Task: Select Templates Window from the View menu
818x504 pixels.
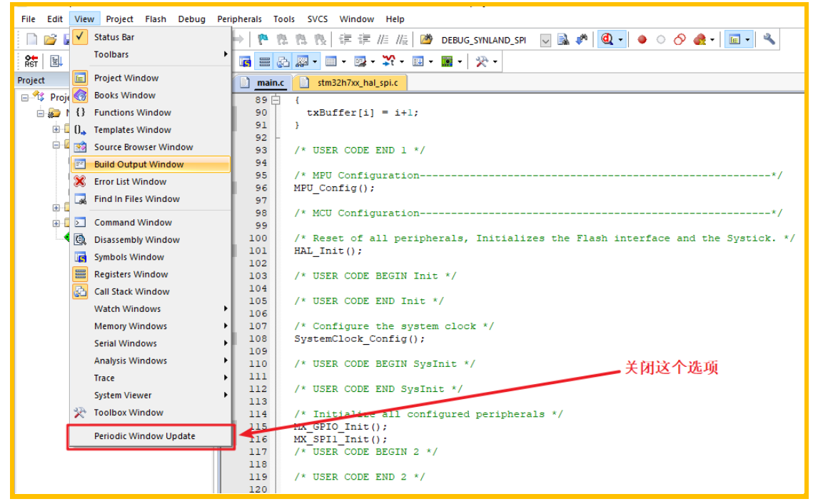Action: click(151, 129)
